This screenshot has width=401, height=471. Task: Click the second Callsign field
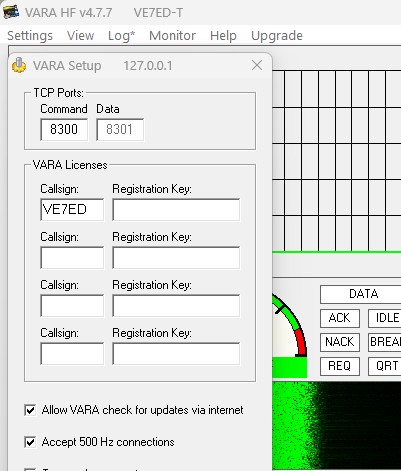(x=72, y=258)
